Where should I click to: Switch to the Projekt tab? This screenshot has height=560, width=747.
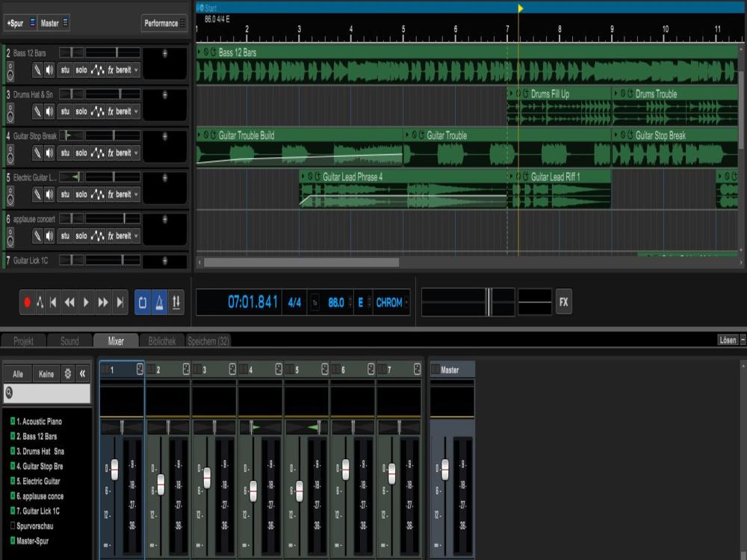(23, 341)
